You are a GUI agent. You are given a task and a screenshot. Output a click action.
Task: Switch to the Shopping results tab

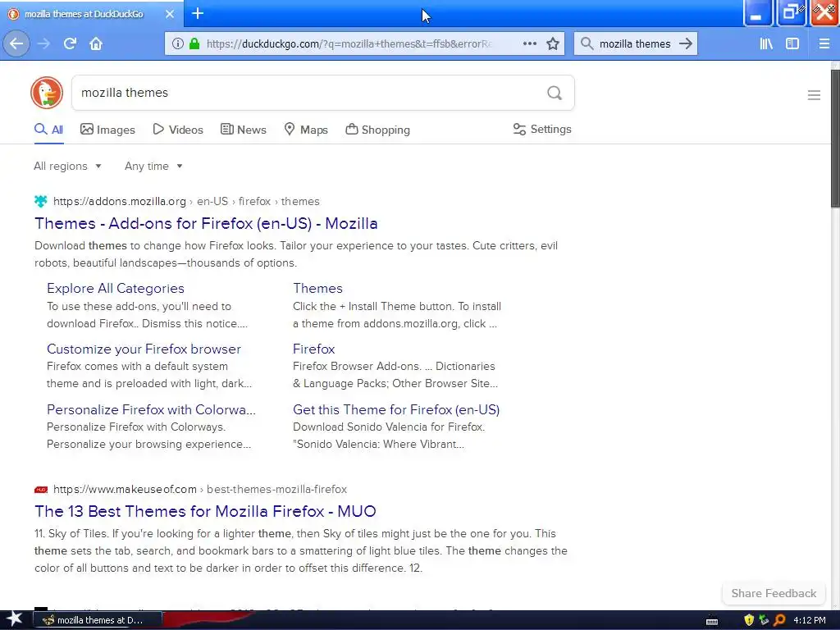coord(377,130)
